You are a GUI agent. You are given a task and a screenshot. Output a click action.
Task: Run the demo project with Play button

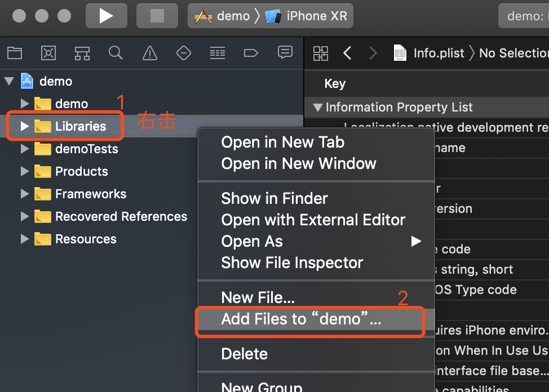(x=106, y=16)
